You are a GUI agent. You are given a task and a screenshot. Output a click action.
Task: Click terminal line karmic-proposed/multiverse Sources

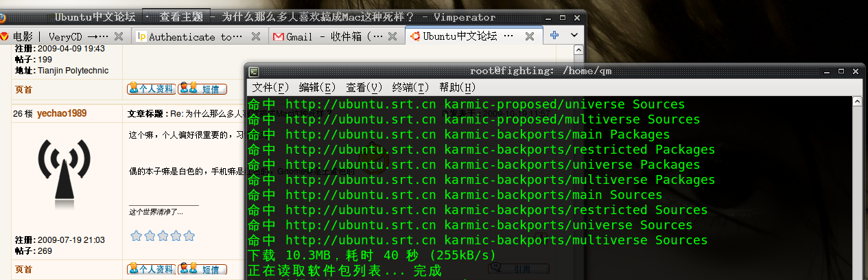coord(474,119)
